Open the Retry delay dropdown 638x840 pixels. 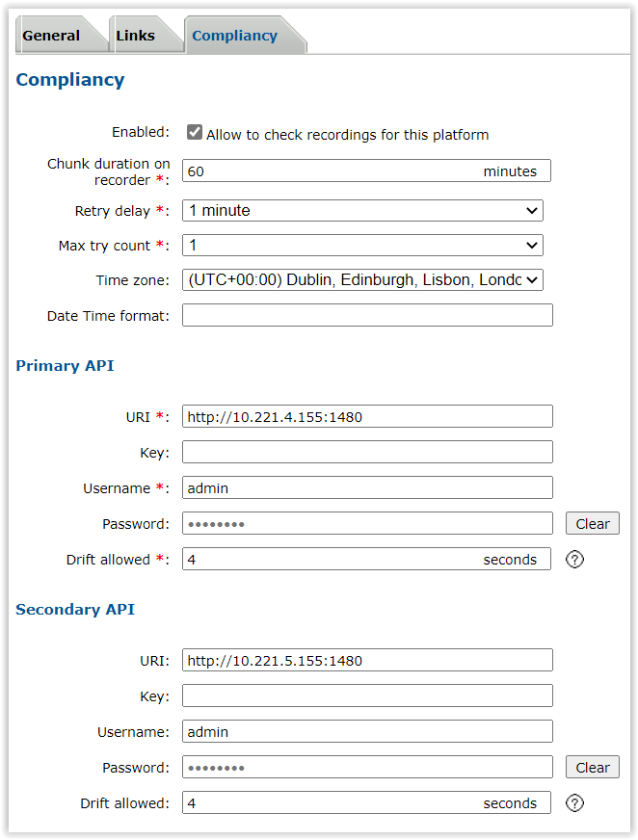tap(362, 211)
